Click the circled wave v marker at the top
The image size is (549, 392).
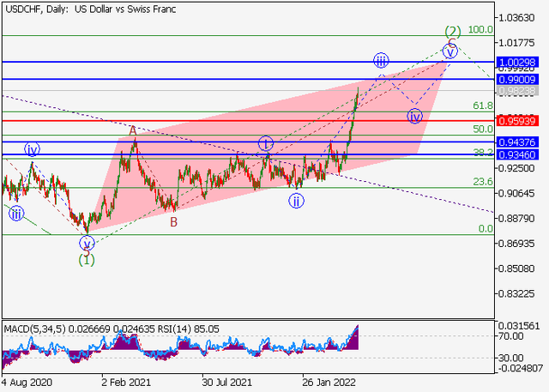[449, 52]
